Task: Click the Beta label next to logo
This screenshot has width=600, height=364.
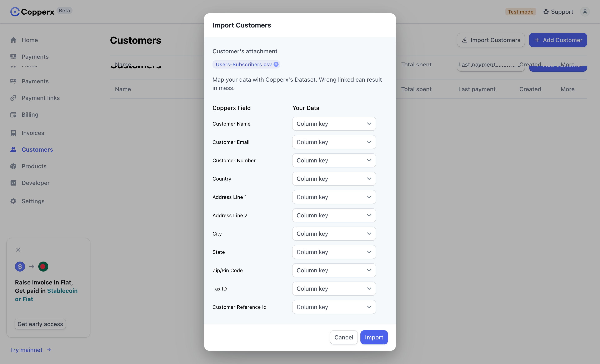Action: pos(64,10)
